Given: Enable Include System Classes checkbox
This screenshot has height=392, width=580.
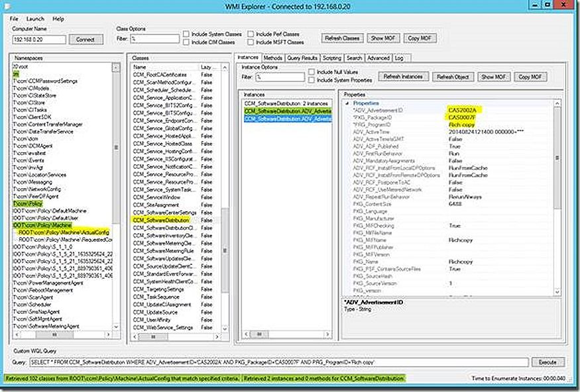Looking at the screenshot, I should pos(186,34).
